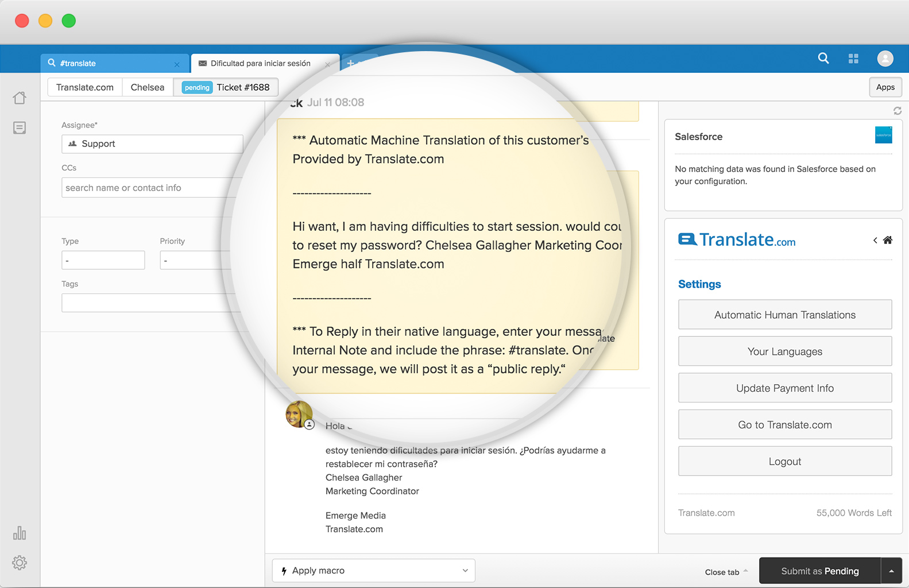Open the Chelsea user breadcrumb
The image size is (909, 588).
pyautogui.click(x=148, y=87)
